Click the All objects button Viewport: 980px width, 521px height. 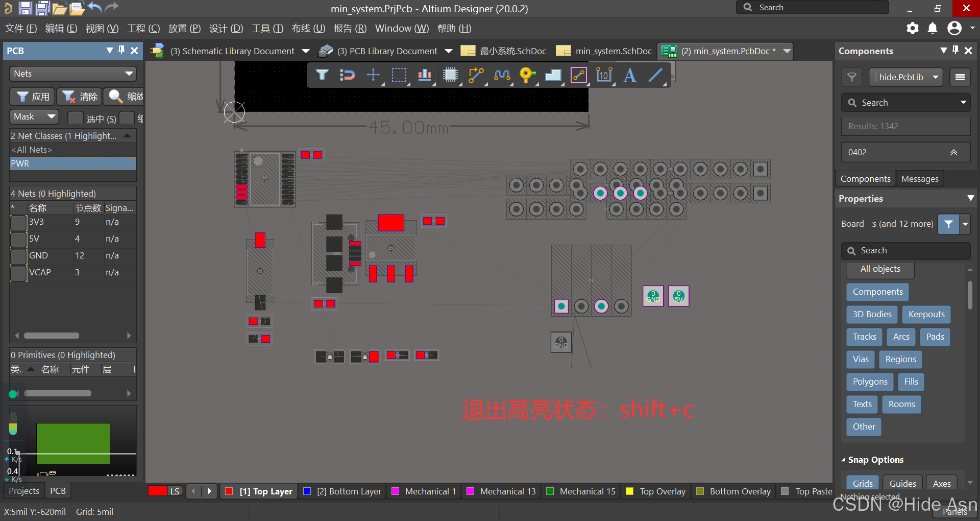pyautogui.click(x=880, y=269)
